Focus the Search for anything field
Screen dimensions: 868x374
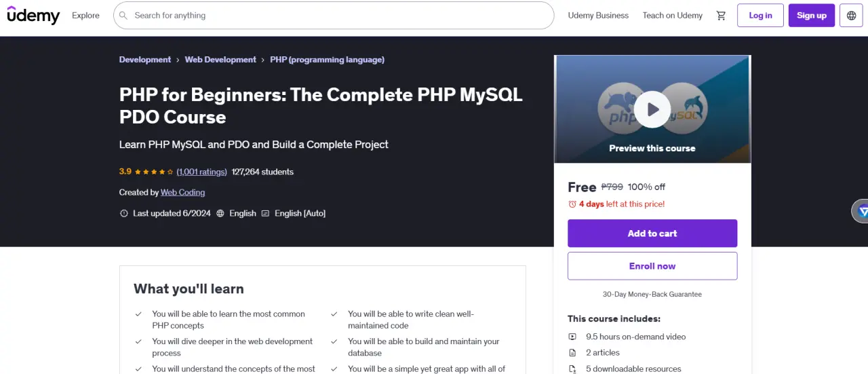(334, 16)
